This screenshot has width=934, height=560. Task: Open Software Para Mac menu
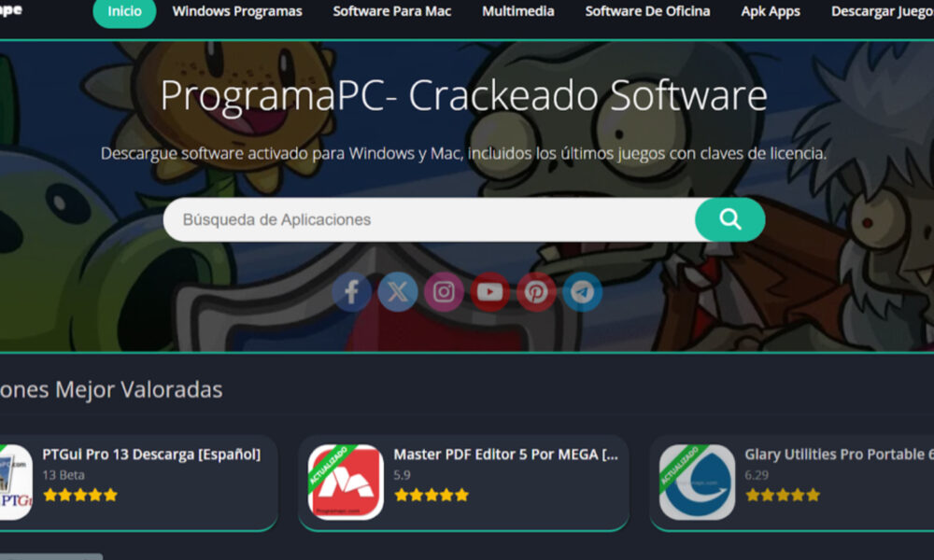tap(392, 11)
